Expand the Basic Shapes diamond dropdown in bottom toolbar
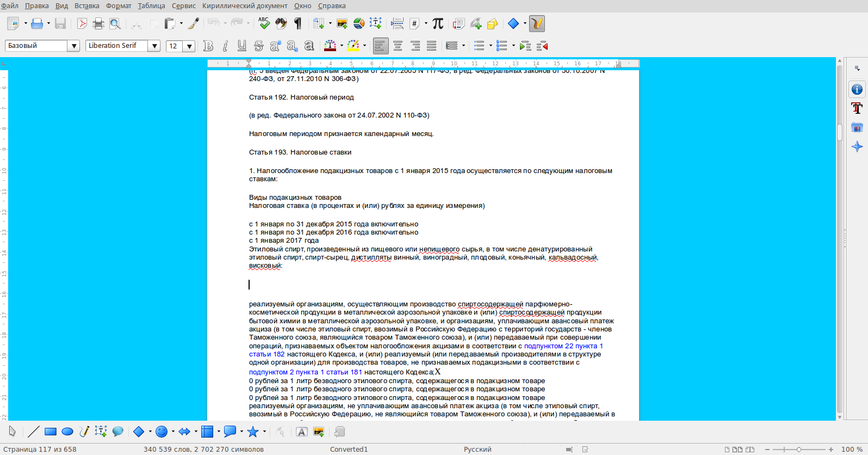The width and height of the screenshot is (868, 455). [x=150, y=432]
